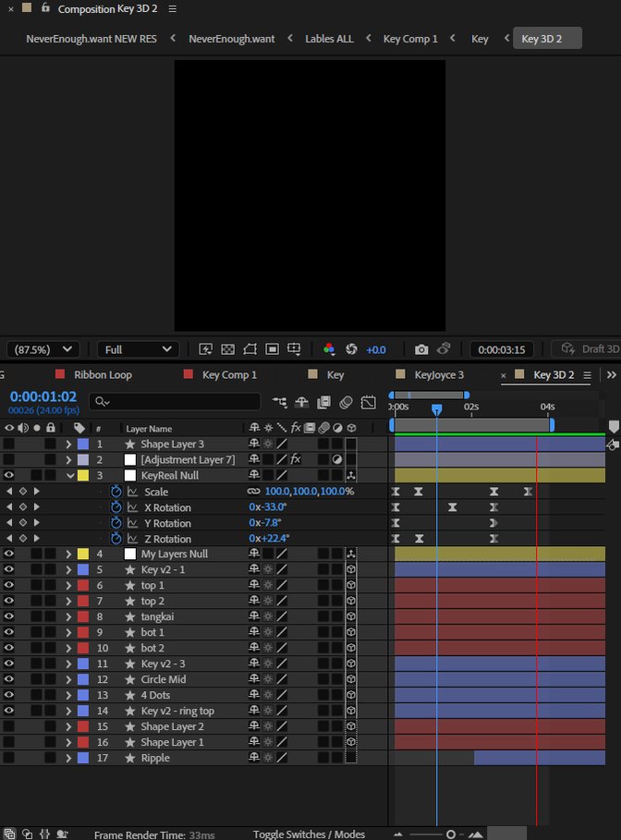Navigate to Lables ALL breadcrumb
Viewport: 621px width, 840px height.
tap(330, 39)
